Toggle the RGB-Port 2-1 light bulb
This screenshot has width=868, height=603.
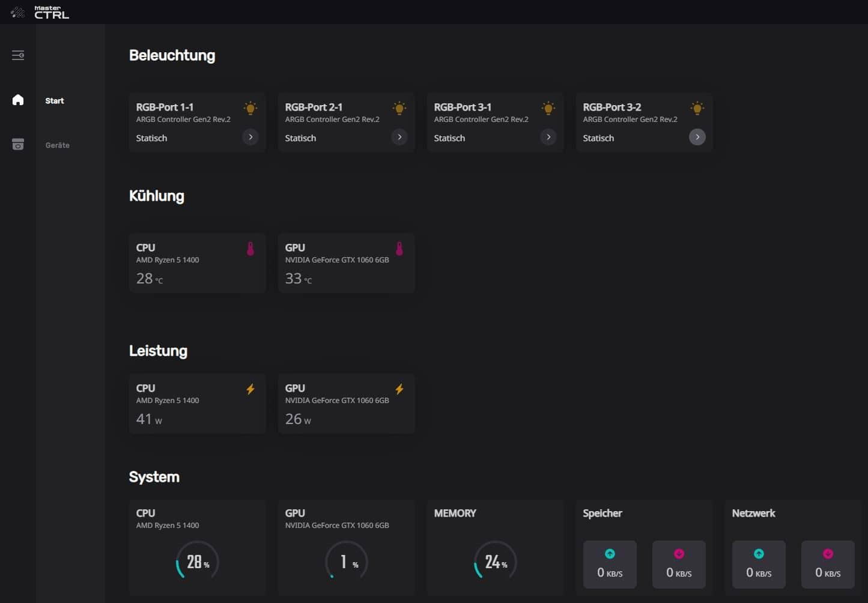(x=399, y=108)
